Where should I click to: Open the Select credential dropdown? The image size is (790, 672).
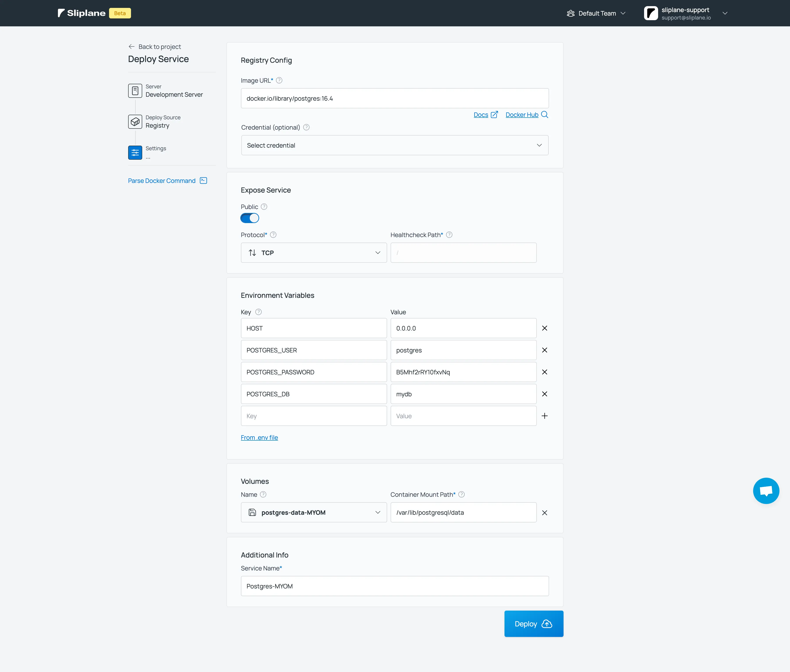tap(395, 145)
